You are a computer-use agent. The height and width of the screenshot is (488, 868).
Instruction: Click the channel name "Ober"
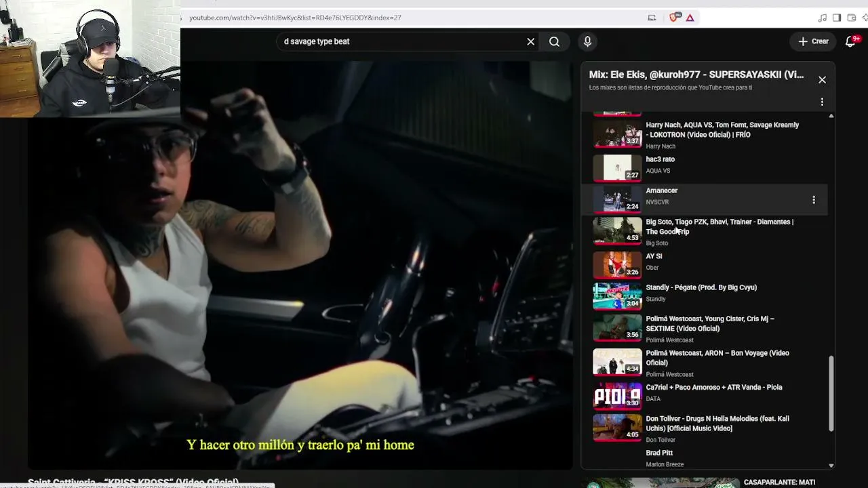(x=652, y=268)
